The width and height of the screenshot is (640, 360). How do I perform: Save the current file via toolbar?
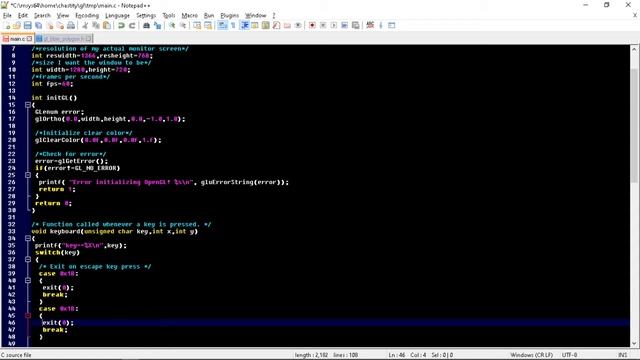pos(27,25)
